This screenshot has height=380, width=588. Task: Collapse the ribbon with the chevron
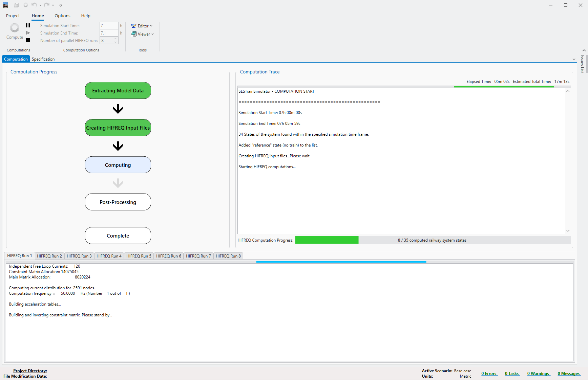pos(584,50)
